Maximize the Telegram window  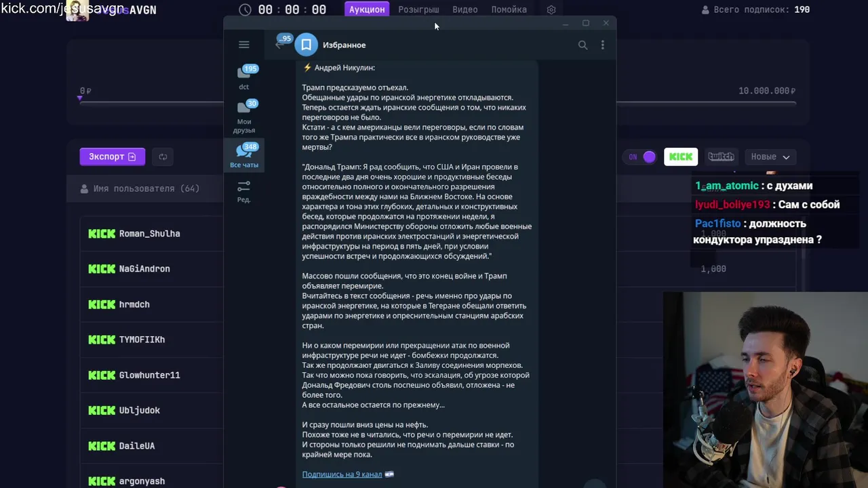click(586, 24)
